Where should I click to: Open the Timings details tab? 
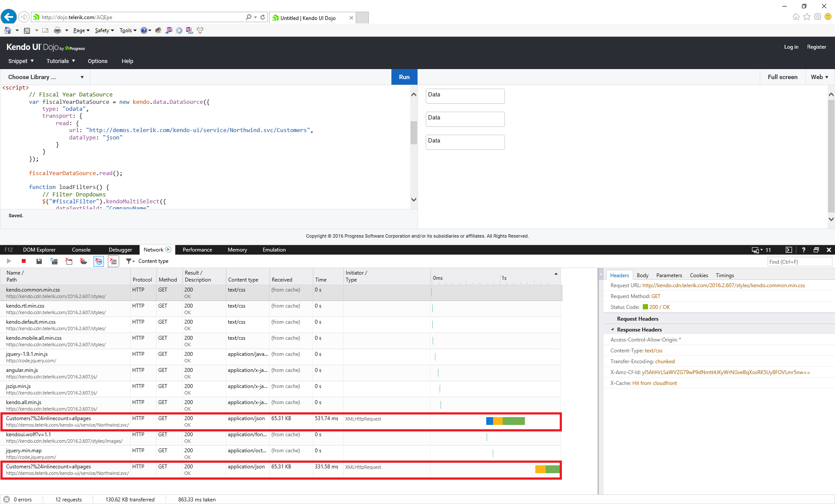click(x=725, y=275)
